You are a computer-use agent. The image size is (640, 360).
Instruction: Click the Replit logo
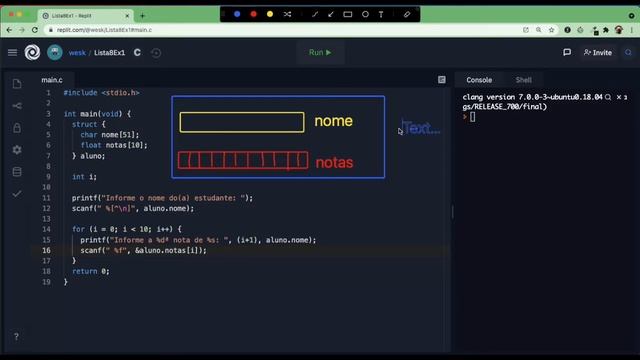pyautogui.click(x=32, y=52)
